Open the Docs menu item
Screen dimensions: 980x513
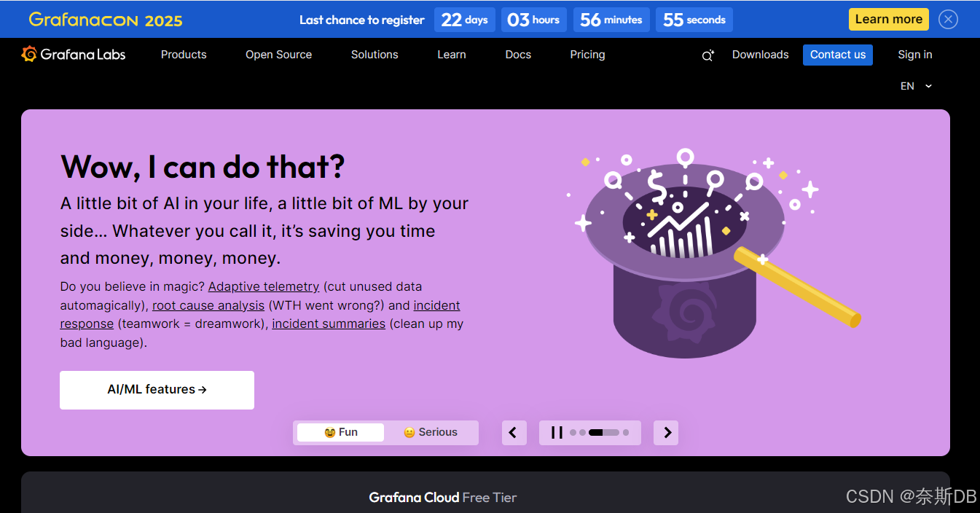point(518,55)
